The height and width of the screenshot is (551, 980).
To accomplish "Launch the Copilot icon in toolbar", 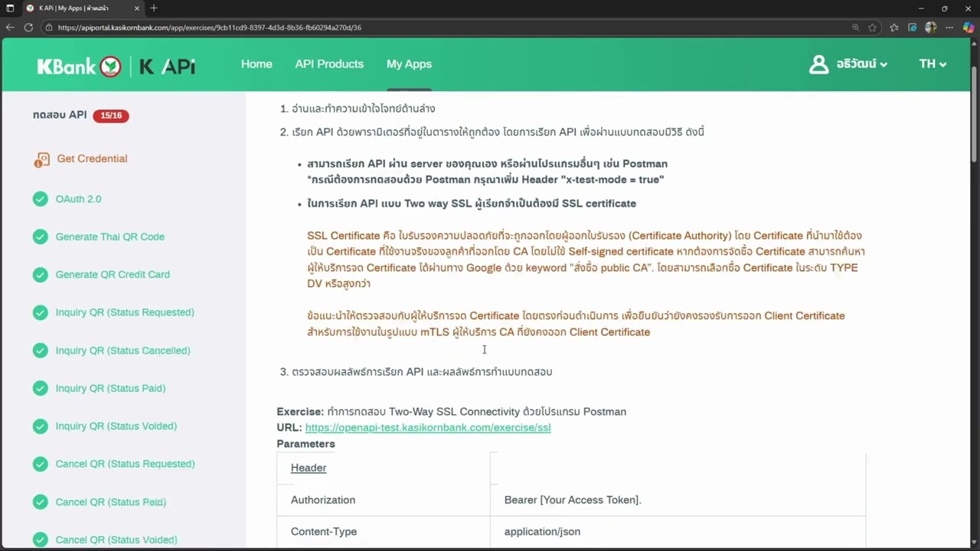I will pos(969,28).
